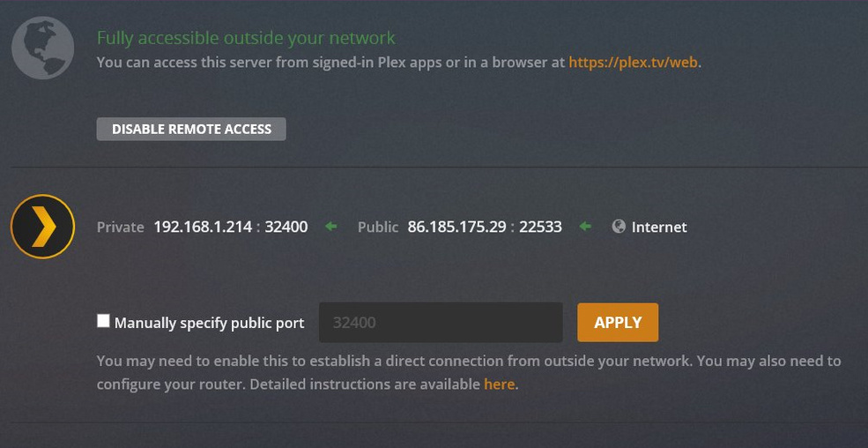Focus the public port number field
Screen dimensions: 868x448
click(440, 323)
